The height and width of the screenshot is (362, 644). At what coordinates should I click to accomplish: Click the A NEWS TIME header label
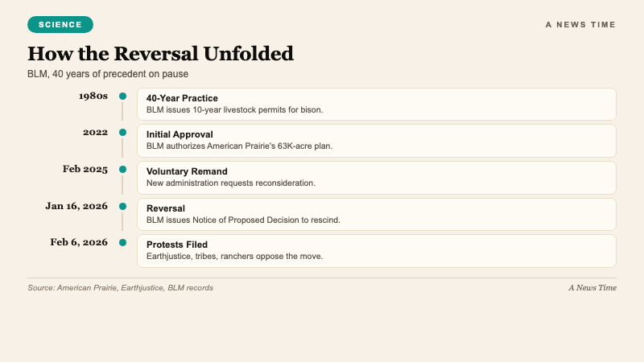pos(580,25)
